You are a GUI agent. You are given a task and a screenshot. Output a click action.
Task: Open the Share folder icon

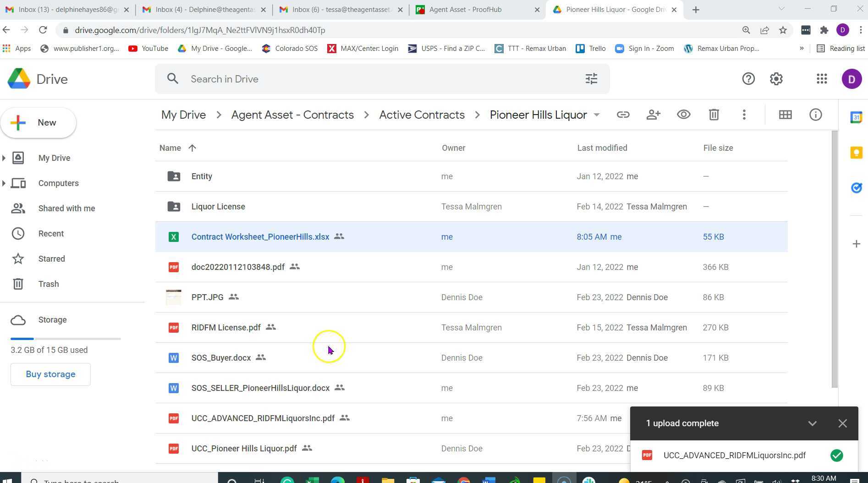(x=653, y=115)
